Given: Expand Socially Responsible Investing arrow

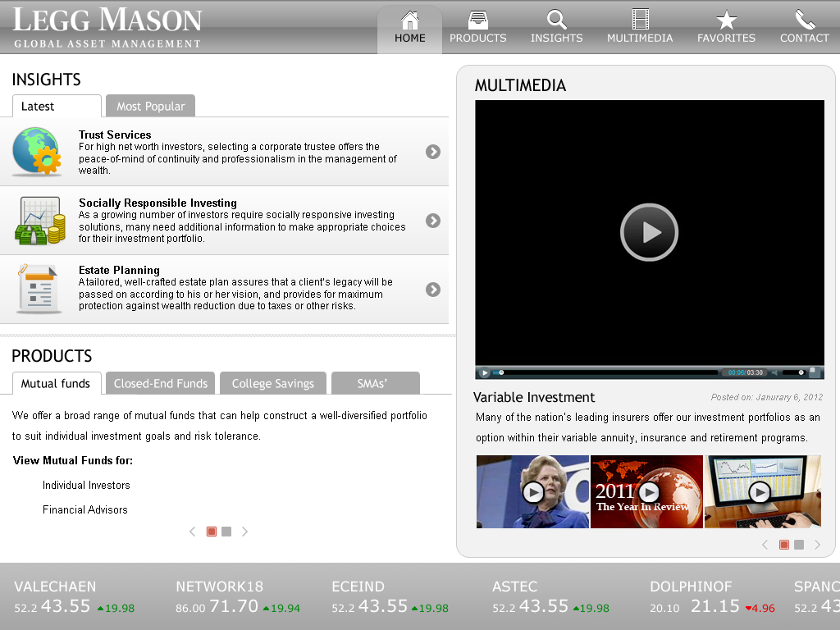Looking at the screenshot, I should (x=433, y=221).
